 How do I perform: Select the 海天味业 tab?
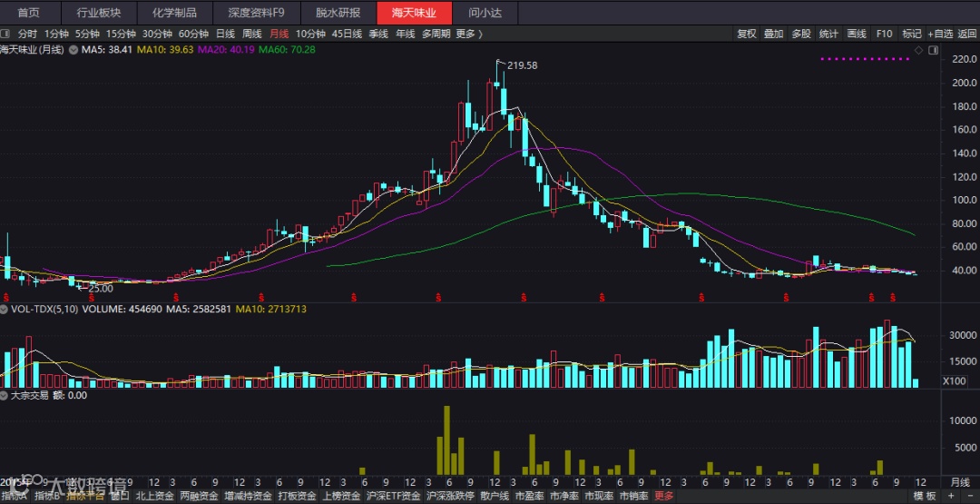(x=414, y=13)
